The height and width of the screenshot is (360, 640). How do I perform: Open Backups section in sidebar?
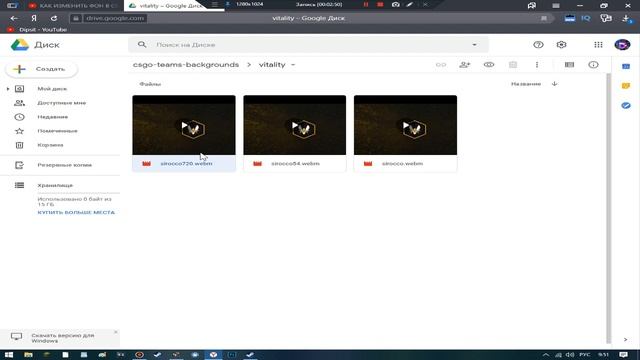[64, 165]
